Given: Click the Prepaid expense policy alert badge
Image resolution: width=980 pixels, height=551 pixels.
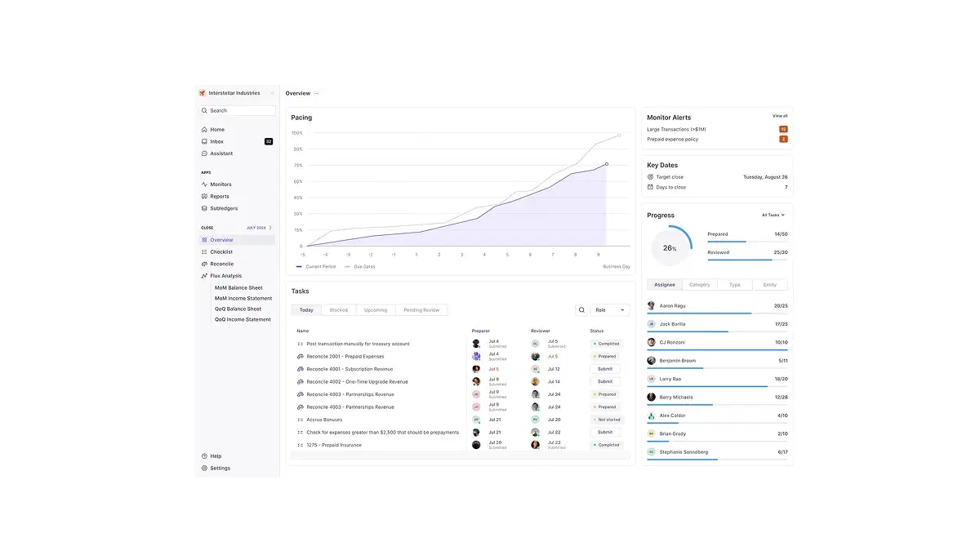Looking at the screenshot, I should (x=784, y=140).
